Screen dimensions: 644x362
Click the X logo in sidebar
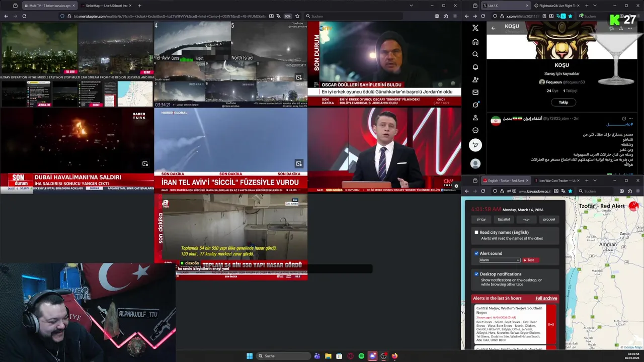click(x=475, y=28)
